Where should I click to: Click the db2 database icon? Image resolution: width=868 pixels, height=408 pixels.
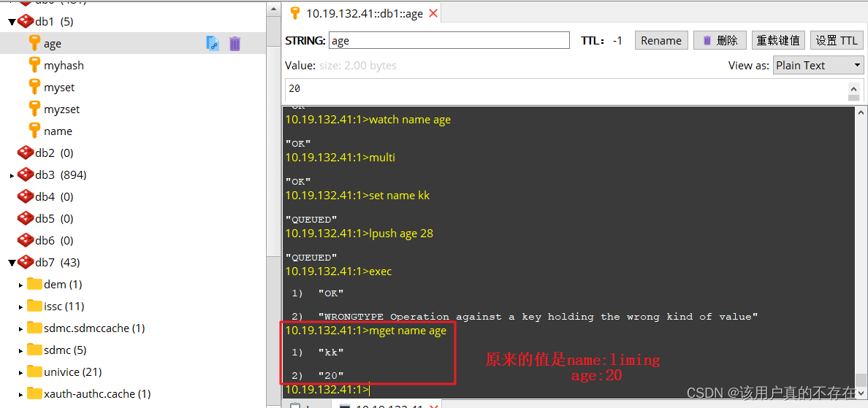click(x=26, y=153)
